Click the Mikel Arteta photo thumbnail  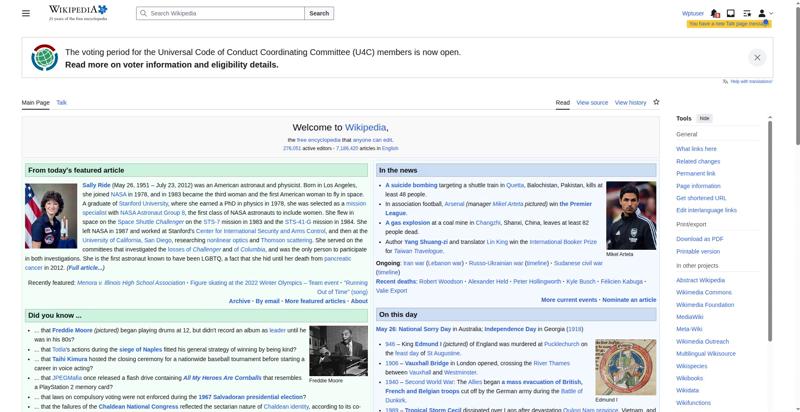[x=631, y=215]
